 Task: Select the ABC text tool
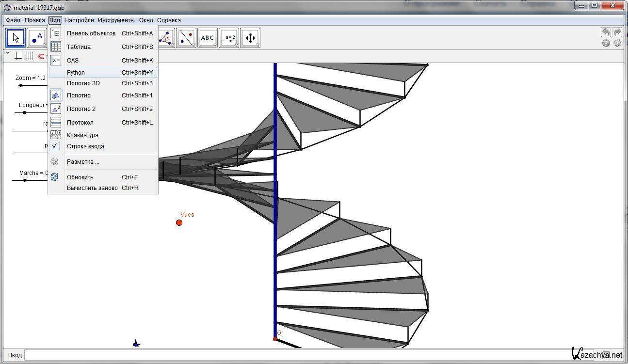coord(208,38)
